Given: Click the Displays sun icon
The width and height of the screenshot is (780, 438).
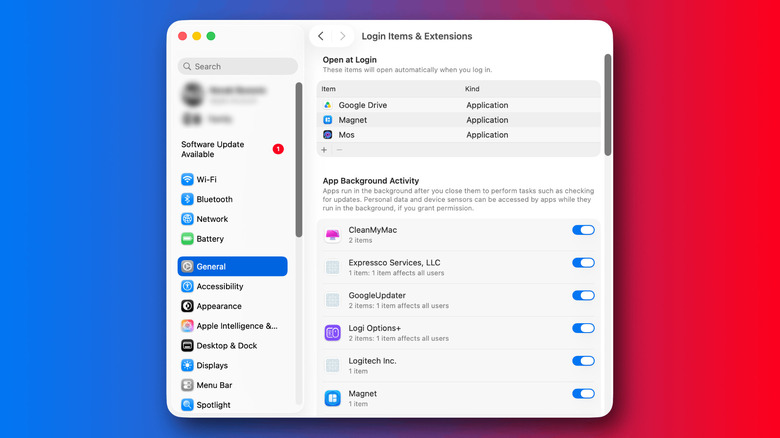Looking at the screenshot, I should coord(187,365).
